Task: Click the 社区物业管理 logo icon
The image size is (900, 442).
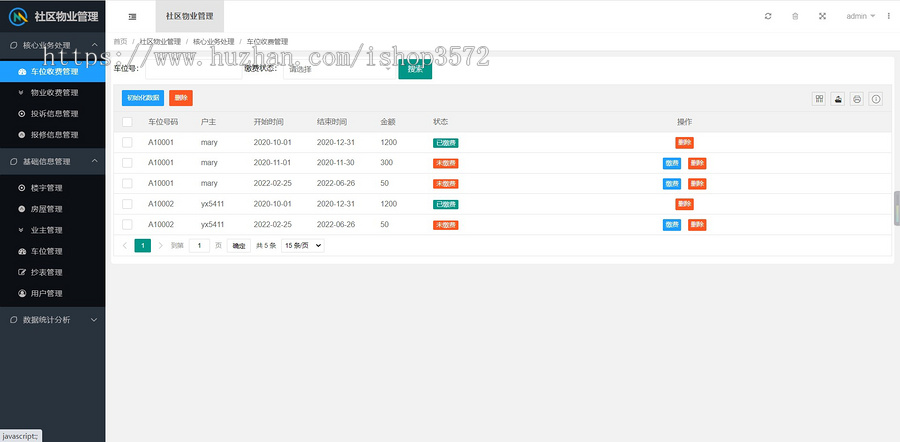Action: pyautogui.click(x=18, y=17)
